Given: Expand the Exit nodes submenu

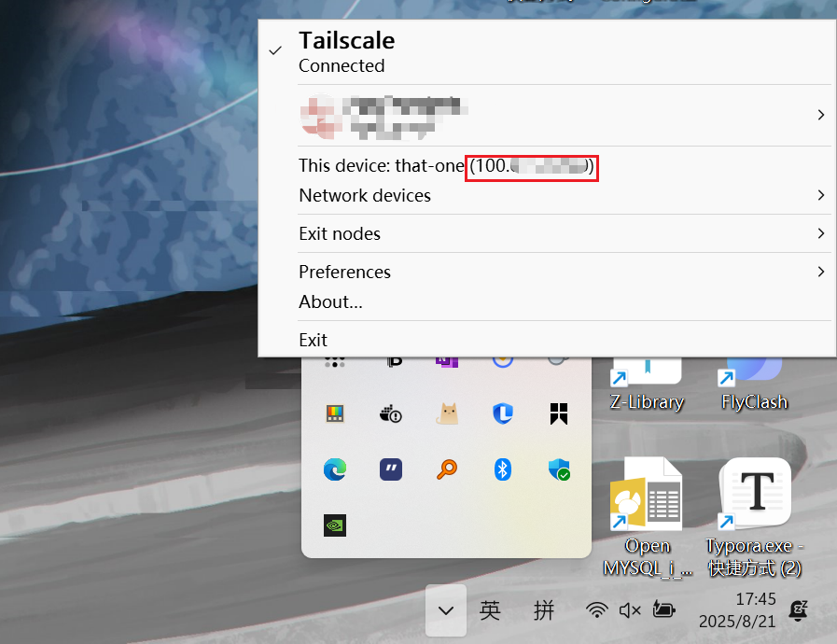Looking at the screenshot, I should coord(547,234).
